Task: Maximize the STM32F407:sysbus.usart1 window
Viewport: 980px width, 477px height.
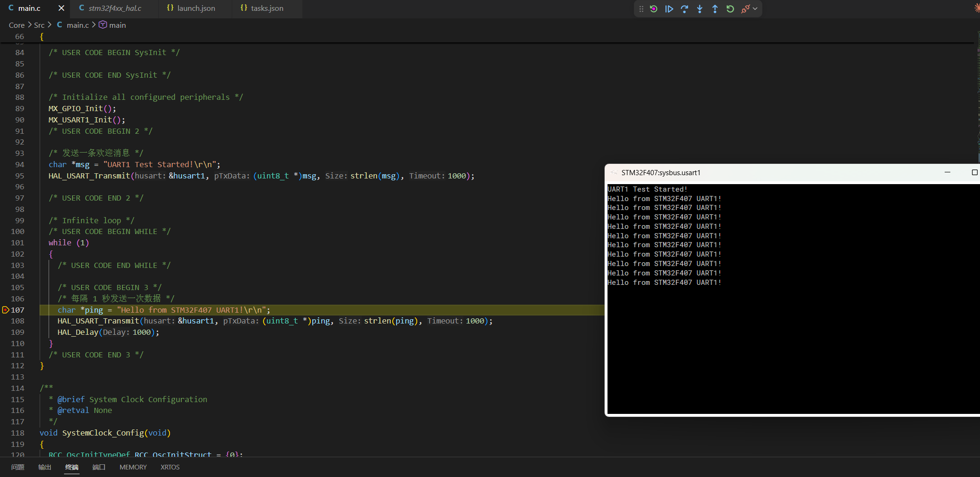Action: (974, 173)
